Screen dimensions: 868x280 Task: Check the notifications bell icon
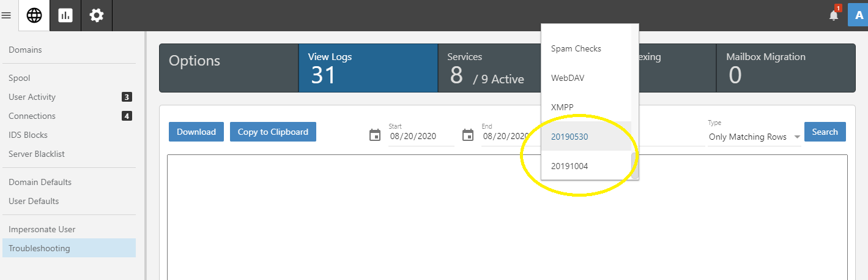[x=834, y=15]
